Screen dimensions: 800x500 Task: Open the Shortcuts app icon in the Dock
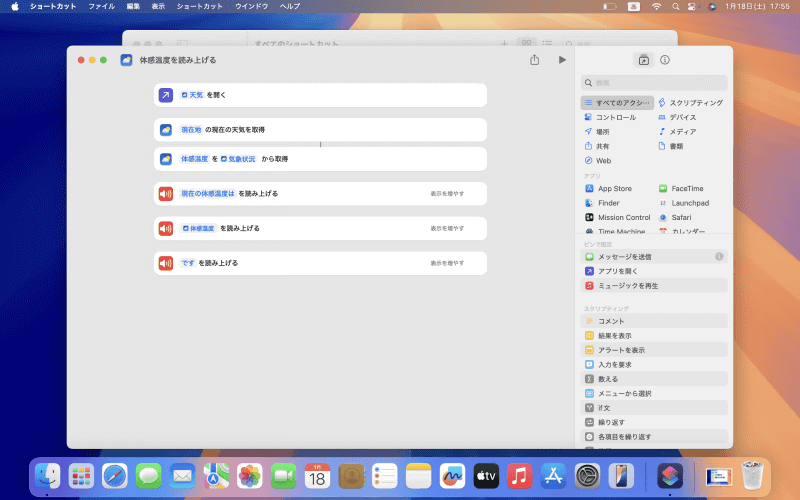pos(670,476)
